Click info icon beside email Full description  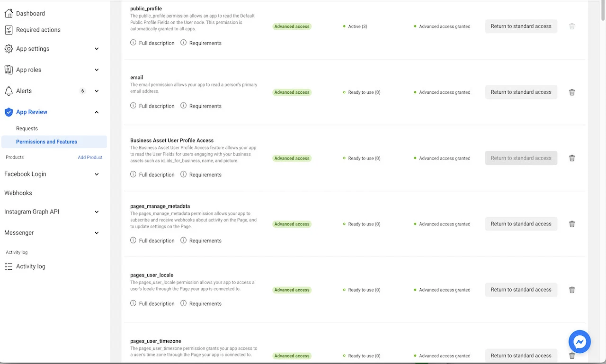pos(133,106)
